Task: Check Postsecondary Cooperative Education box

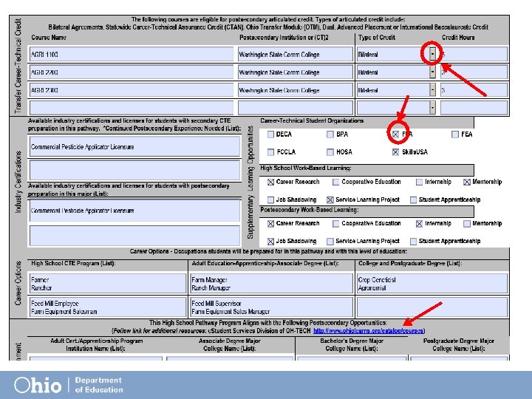Action: click(336, 224)
